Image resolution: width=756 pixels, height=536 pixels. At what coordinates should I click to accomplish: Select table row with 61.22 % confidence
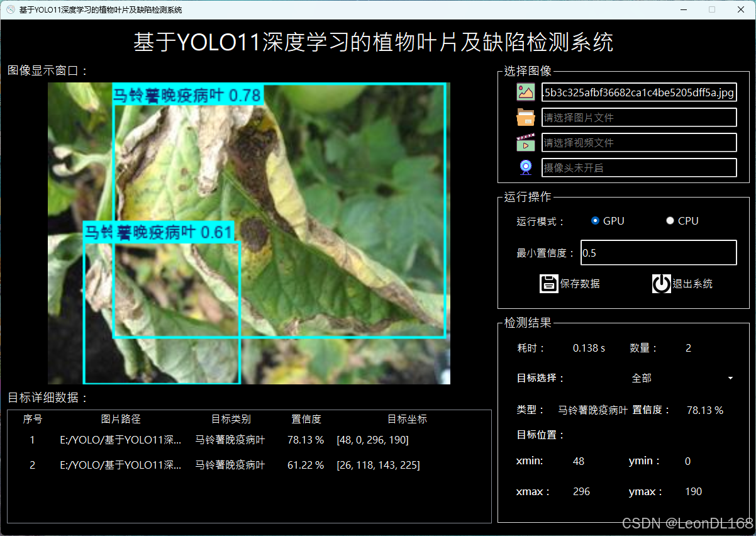coord(249,465)
